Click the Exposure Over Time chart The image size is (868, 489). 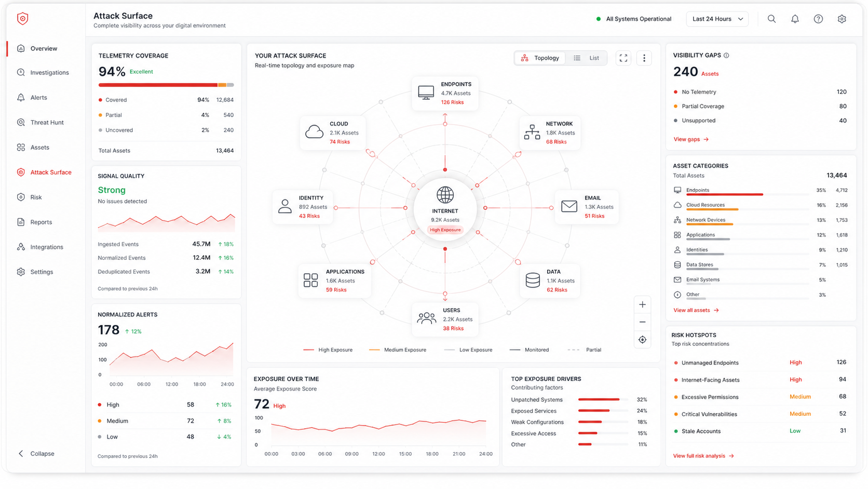coord(378,433)
